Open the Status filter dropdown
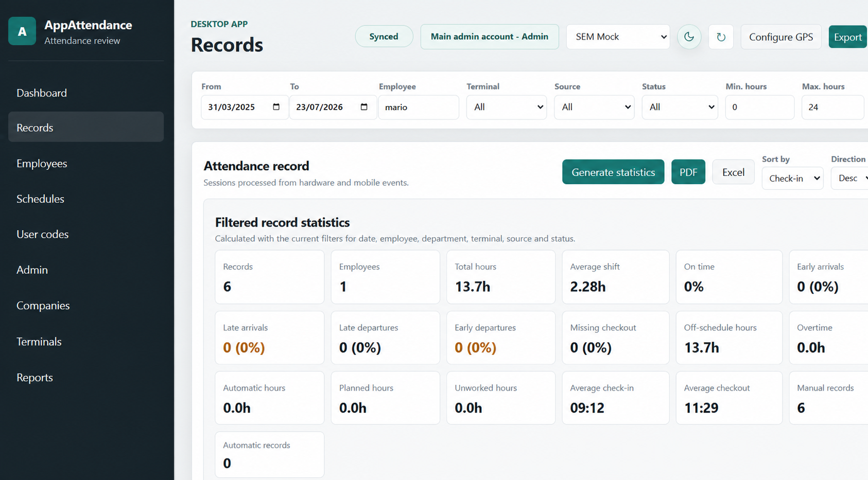Viewport: 868px width, 480px height. (680, 107)
